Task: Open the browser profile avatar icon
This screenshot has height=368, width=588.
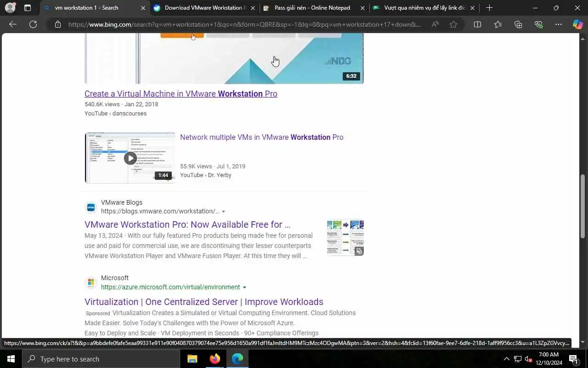Action: click(x=10, y=8)
